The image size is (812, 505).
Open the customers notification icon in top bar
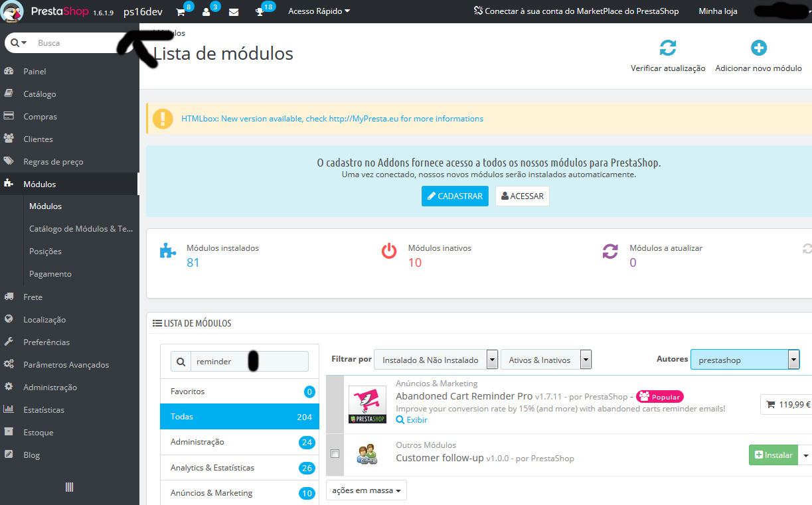(206, 12)
